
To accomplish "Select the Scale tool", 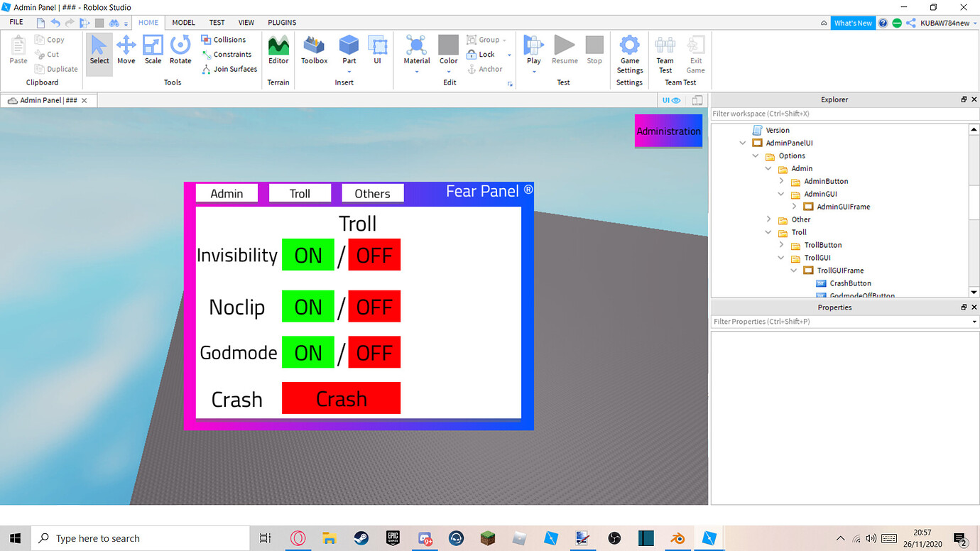I will point(153,50).
